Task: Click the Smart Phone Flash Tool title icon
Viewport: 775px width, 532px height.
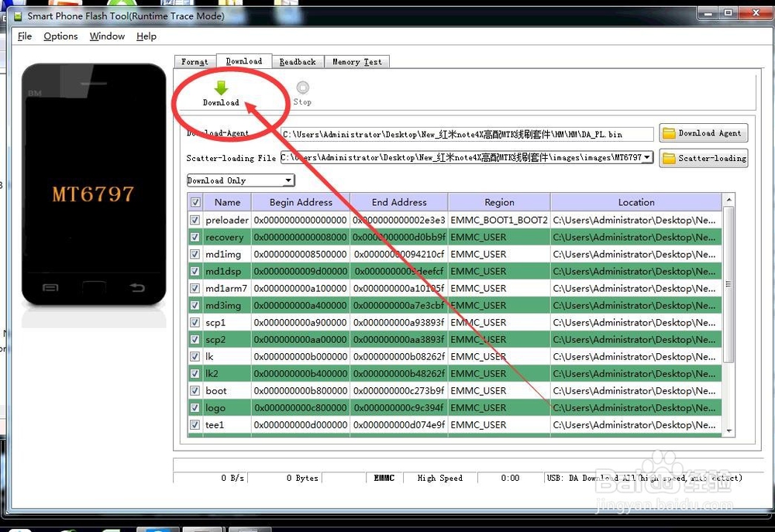Action: 18,16
